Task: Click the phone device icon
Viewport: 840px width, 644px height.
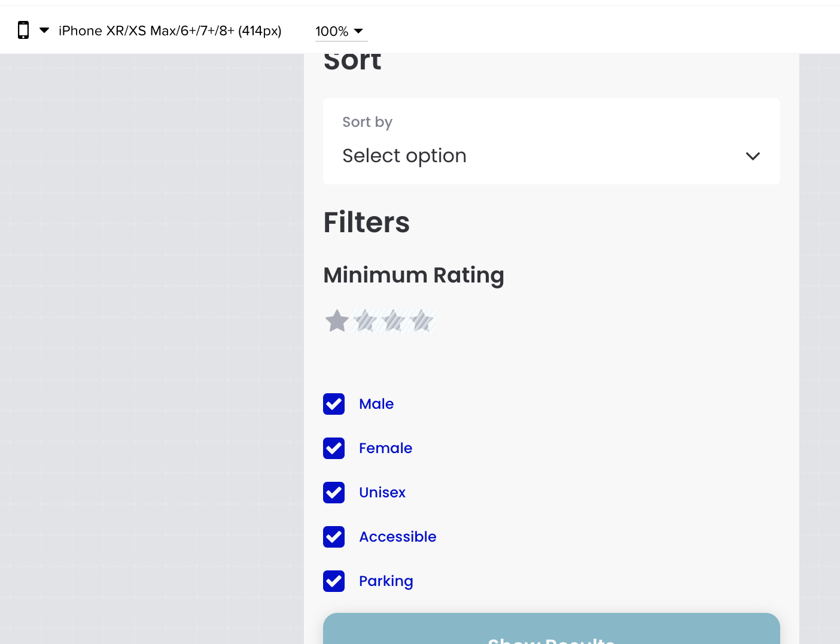Action: (x=23, y=30)
